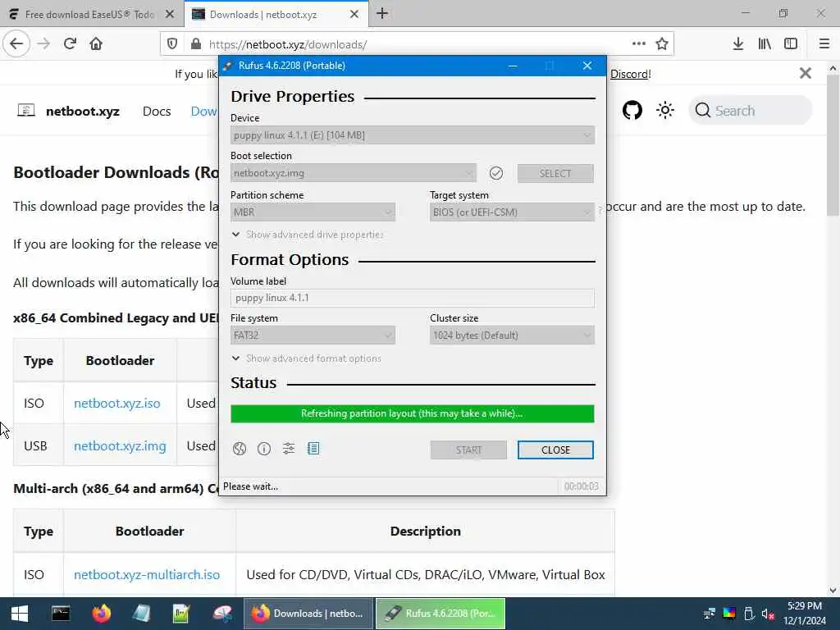Click the green Rufus status progress bar
The height and width of the screenshot is (630, 840).
(413, 413)
